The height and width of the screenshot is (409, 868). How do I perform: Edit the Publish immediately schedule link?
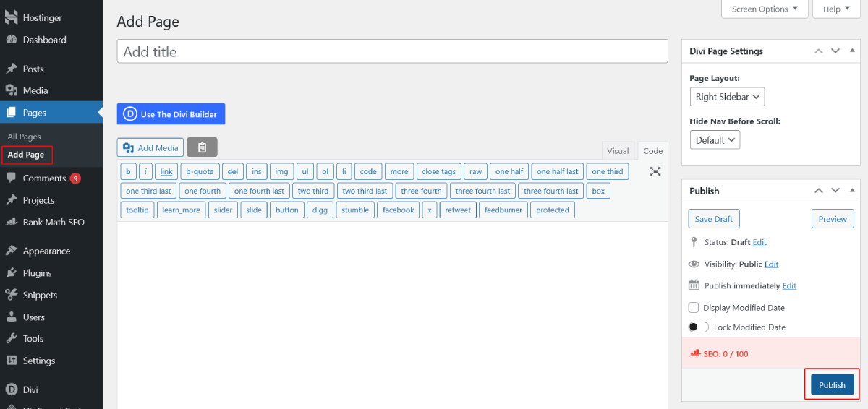789,285
